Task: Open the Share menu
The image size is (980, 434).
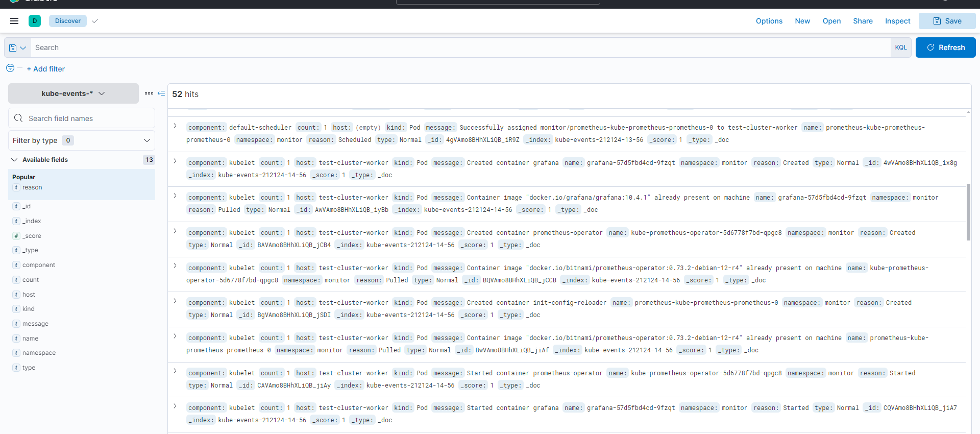Action: [863, 21]
